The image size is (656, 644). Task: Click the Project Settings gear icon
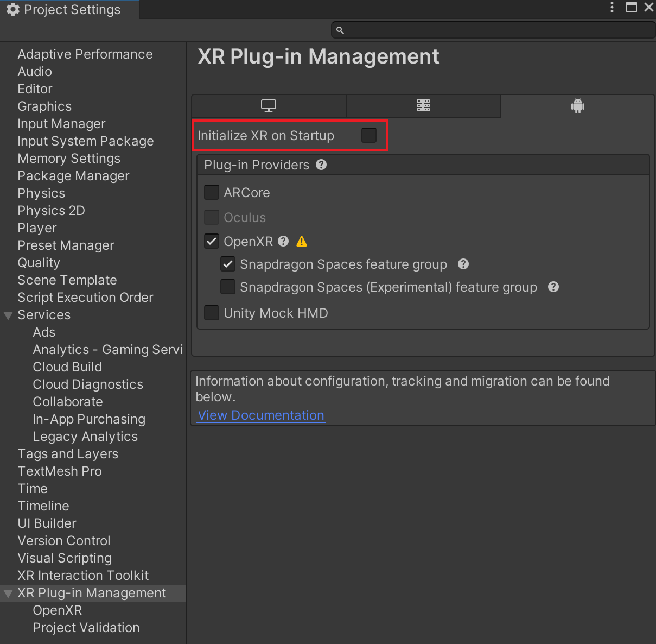pyautogui.click(x=13, y=9)
